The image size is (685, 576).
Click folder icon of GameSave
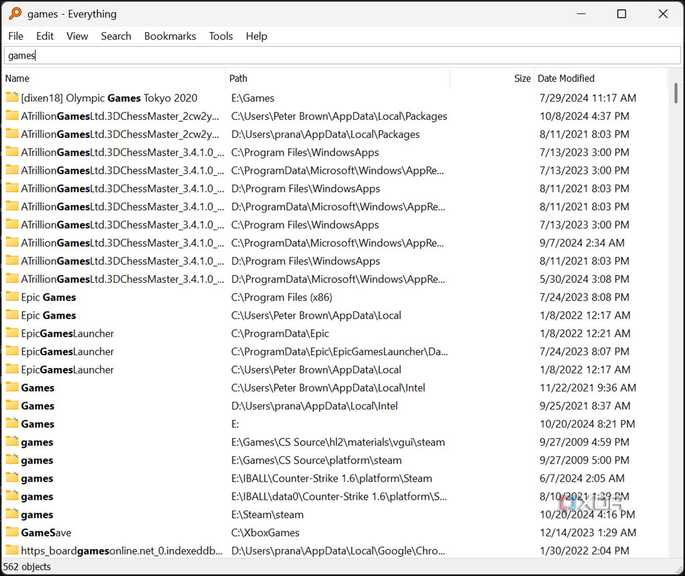12,532
